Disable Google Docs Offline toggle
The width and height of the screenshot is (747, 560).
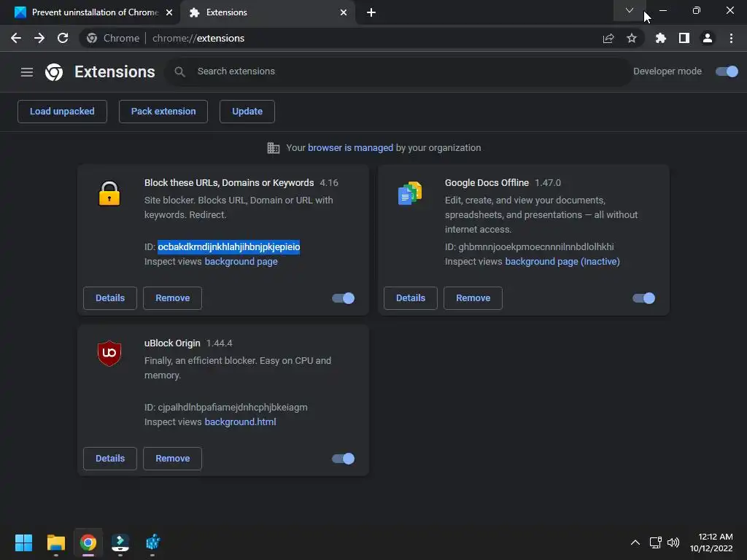click(643, 298)
